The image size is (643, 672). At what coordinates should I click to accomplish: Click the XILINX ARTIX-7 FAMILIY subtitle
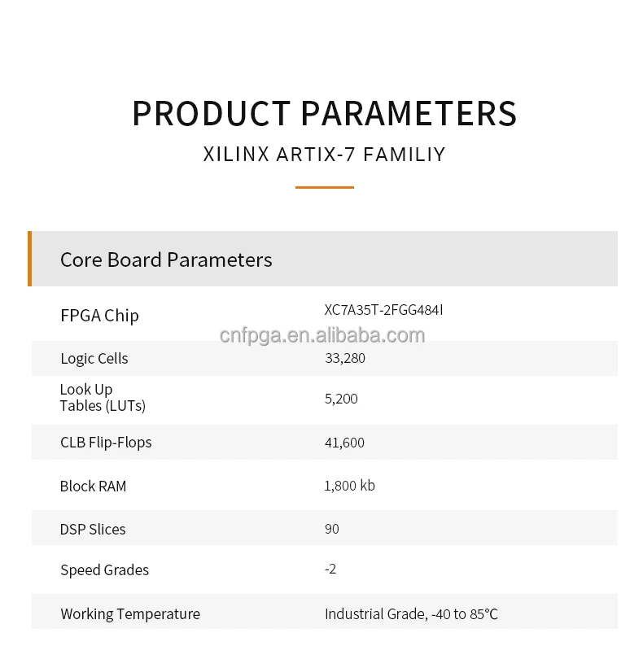(x=324, y=155)
